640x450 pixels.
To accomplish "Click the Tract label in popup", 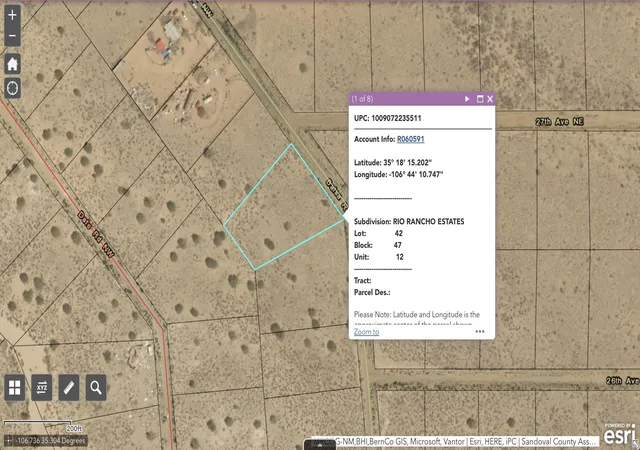I will (x=362, y=281).
